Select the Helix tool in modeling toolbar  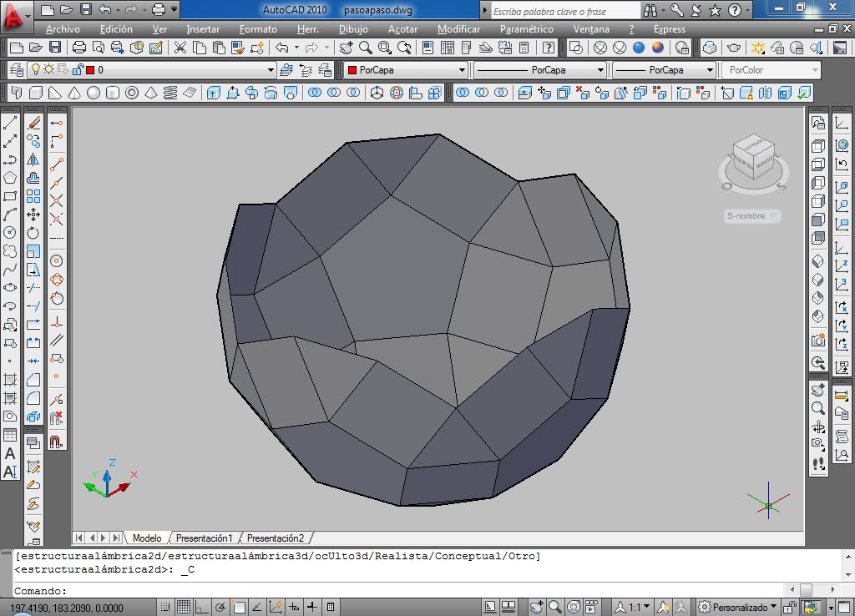[x=170, y=93]
